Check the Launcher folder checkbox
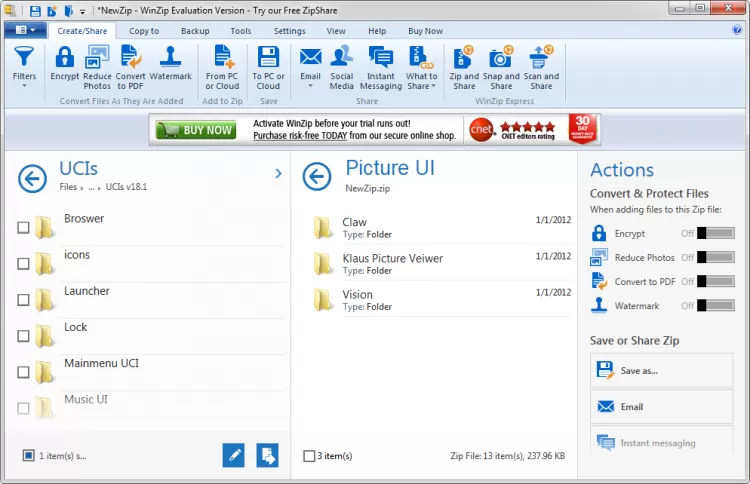Image resolution: width=750 pixels, height=484 pixels. coord(23,300)
